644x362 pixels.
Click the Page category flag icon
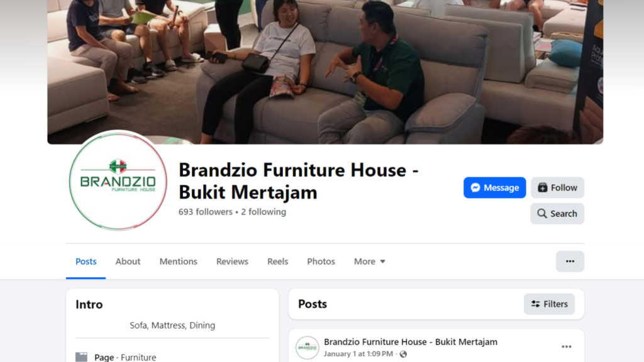(x=81, y=357)
